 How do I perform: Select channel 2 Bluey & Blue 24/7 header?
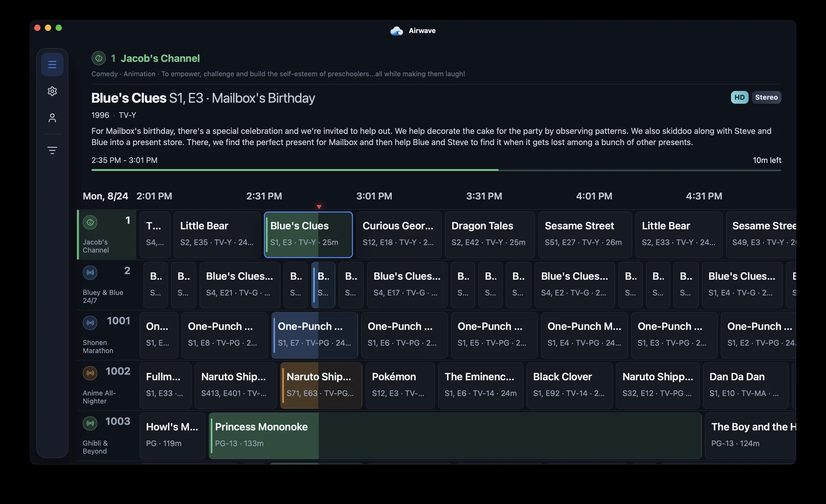click(107, 285)
